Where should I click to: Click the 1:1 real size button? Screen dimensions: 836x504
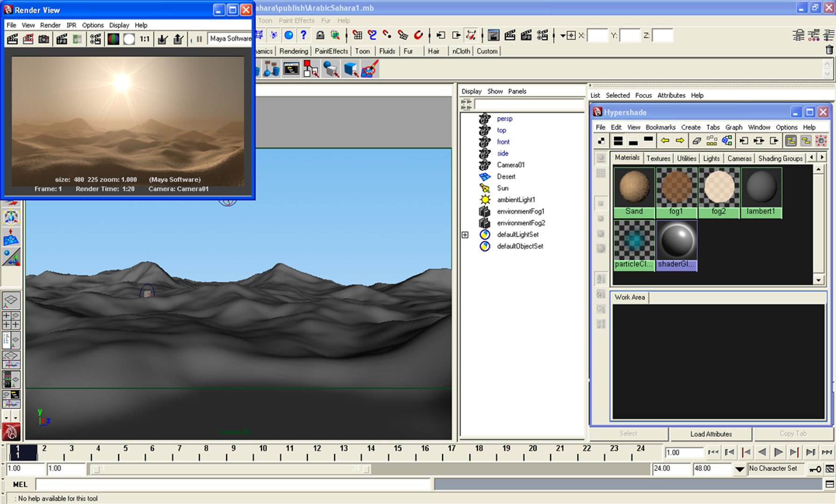click(x=145, y=39)
